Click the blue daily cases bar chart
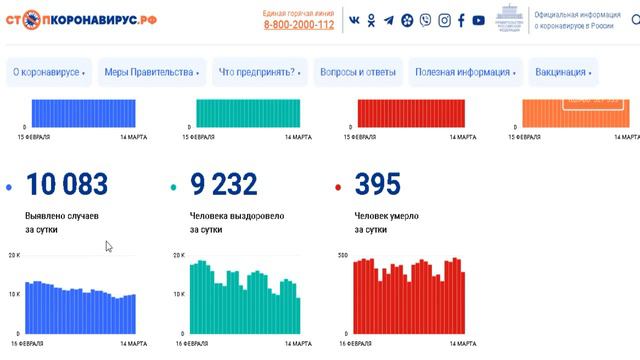640x360 pixels. [x=80, y=307]
